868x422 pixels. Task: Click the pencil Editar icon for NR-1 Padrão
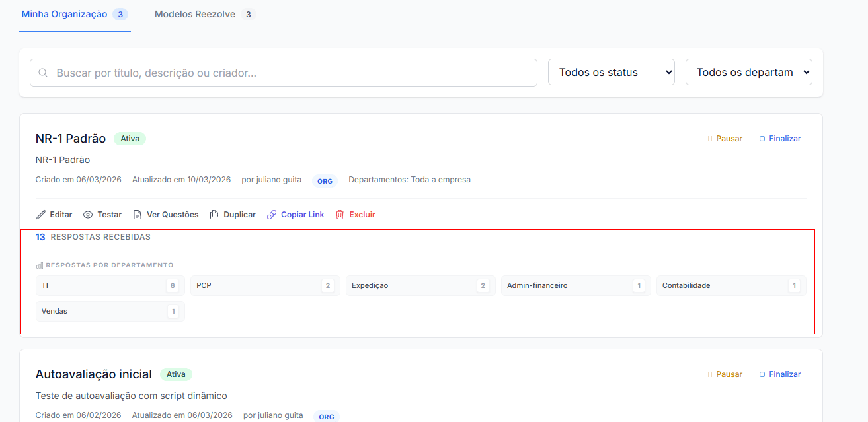click(41, 215)
